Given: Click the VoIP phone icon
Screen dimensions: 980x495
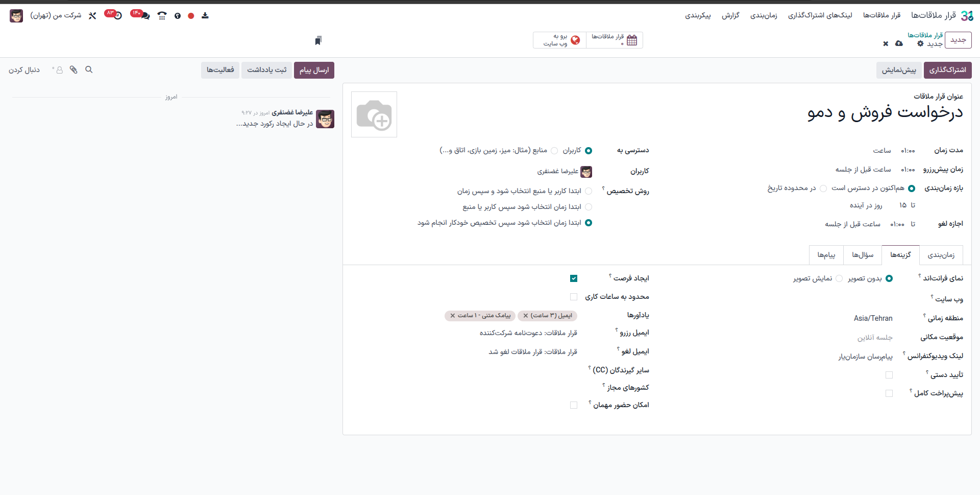Looking at the screenshot, I should (x=162, y=16).
